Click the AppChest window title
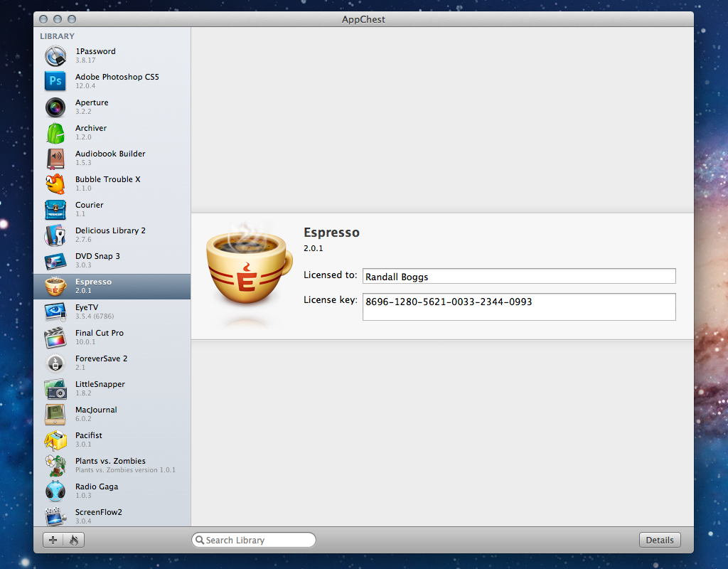The image size is (728, 569). (x=363, y=19)
